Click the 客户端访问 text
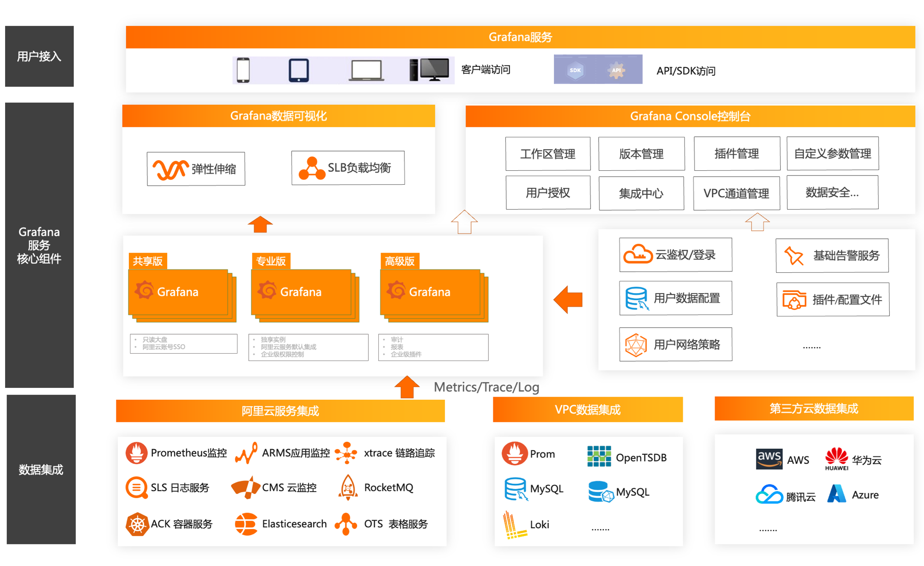Screen dimensions: 924x566 [x=486, y=70]
